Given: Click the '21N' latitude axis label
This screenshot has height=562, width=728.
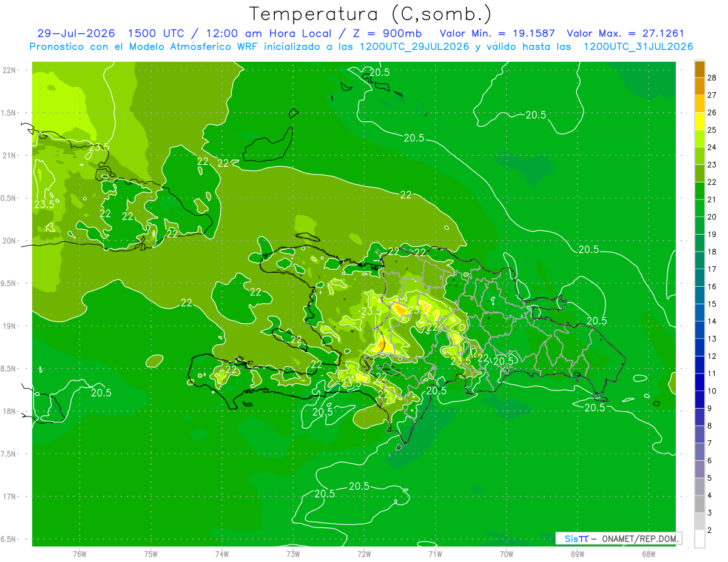Looking at the screenshot, I should (9, 156).
